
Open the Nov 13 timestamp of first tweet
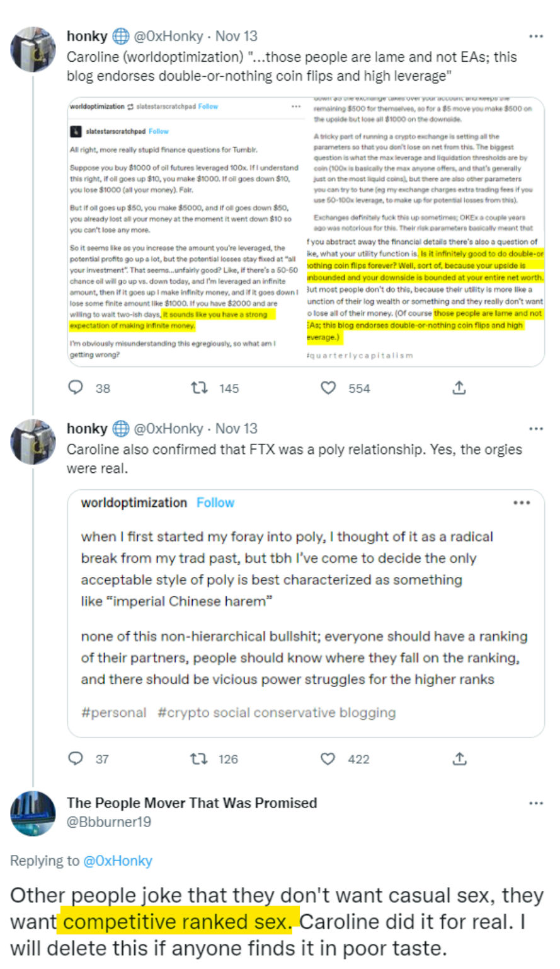pyautogui.click(x=236, y=36)
